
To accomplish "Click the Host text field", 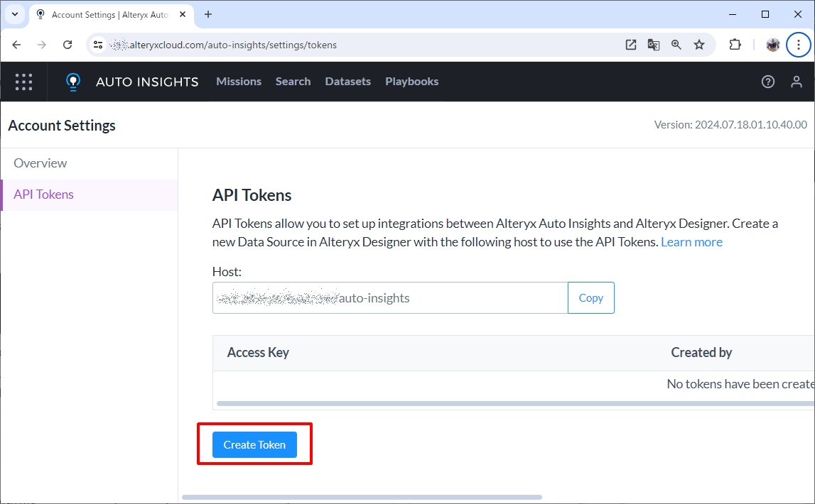I will tap(389, 298).
